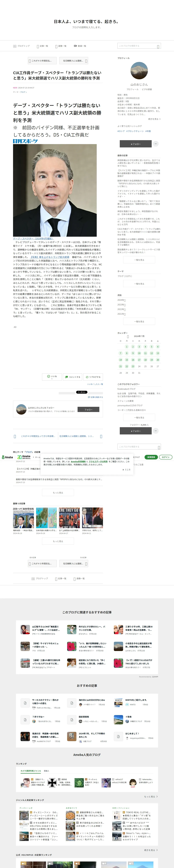174x868 pixels.
Task: Click the いいね smiley button
Action: click(52, 377)
